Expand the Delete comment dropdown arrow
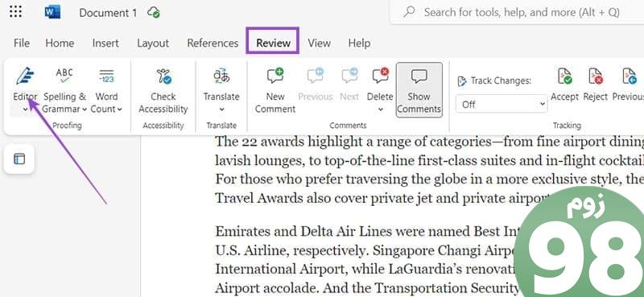Image resolution: width=644 pixels, height=297 pixels. click(x=380, y=109)
